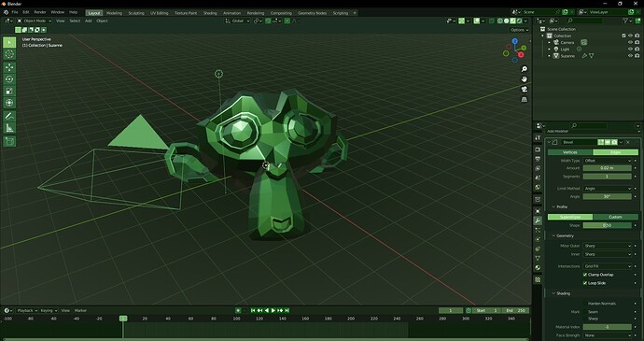The image size is (644, 341).
Task: Toggle Collection exclude checkbox in outliner
Action: point(623,36)
